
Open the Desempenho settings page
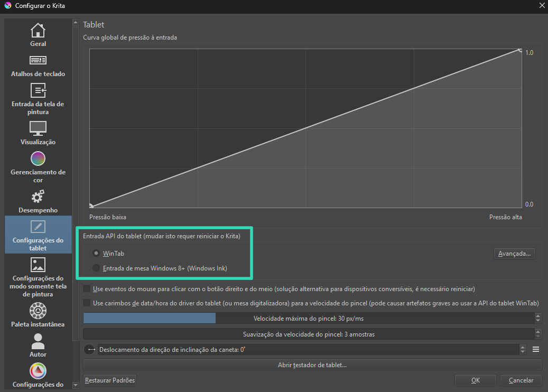coord(38,202)
